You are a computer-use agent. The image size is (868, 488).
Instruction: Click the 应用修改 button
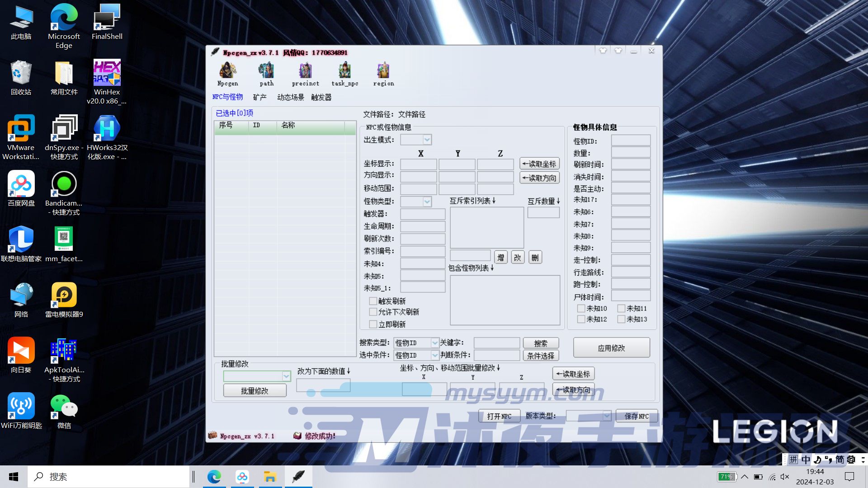click(611, 348)
